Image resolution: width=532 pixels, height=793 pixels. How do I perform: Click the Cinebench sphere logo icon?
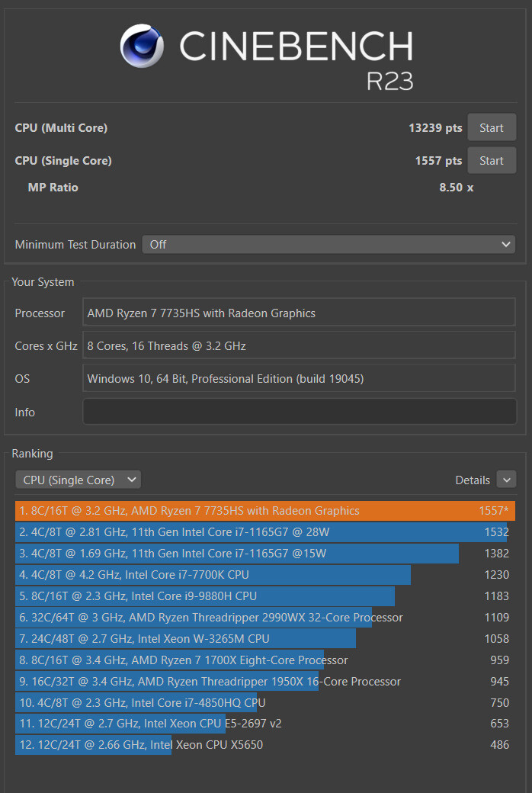(143, 46)
